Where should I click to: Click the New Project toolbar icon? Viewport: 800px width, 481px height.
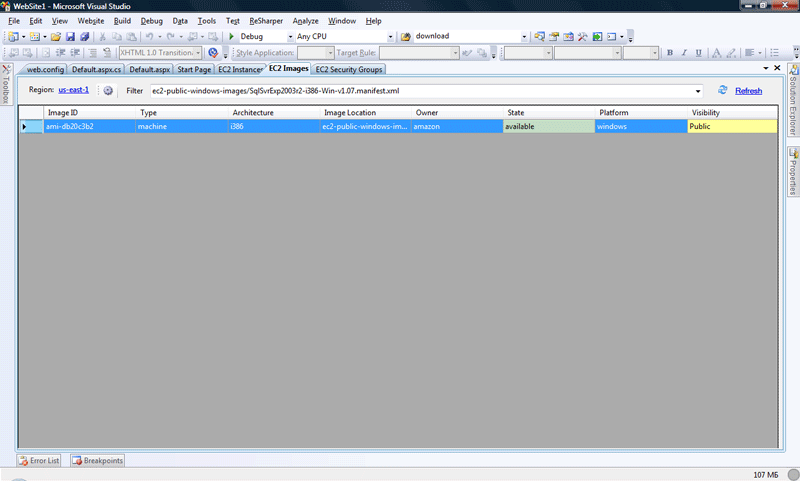pos(13,37)
